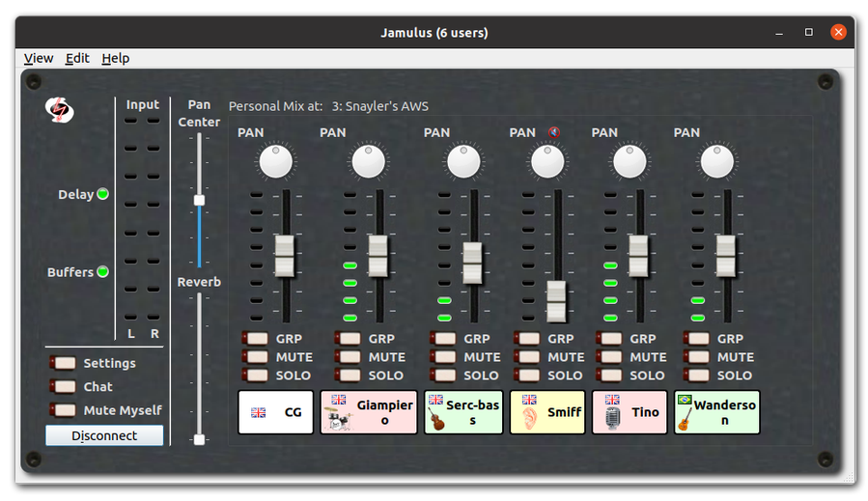Click the Disconnect button
The image size is (868, 501).
(104, 435)
